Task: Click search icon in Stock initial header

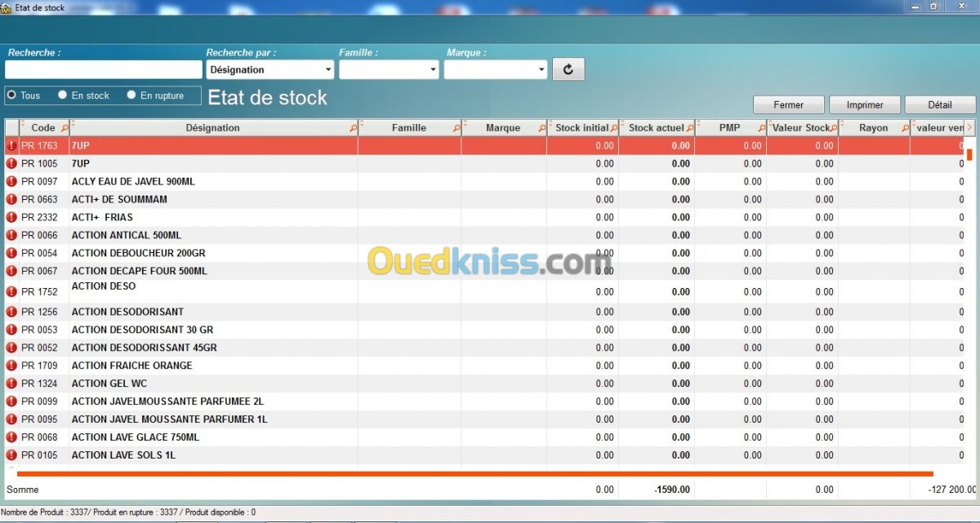Action: [613, 129]
